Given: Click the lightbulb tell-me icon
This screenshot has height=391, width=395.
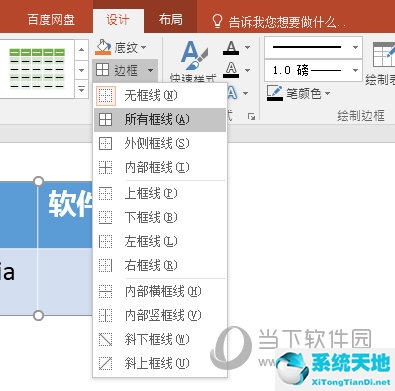Looking at the screenshot, I should pyautogui.click(x=217, y=21).
